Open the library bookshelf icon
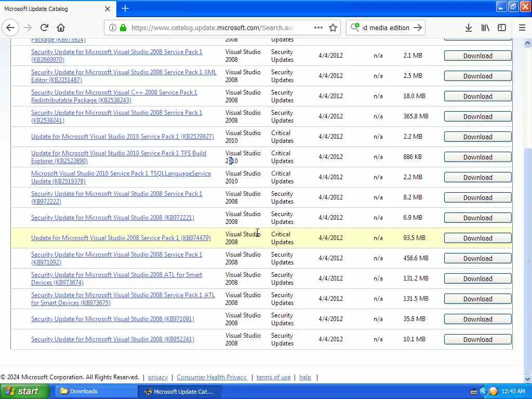The image size is (532, 399). pyautogui.click(x=485, y=28)
